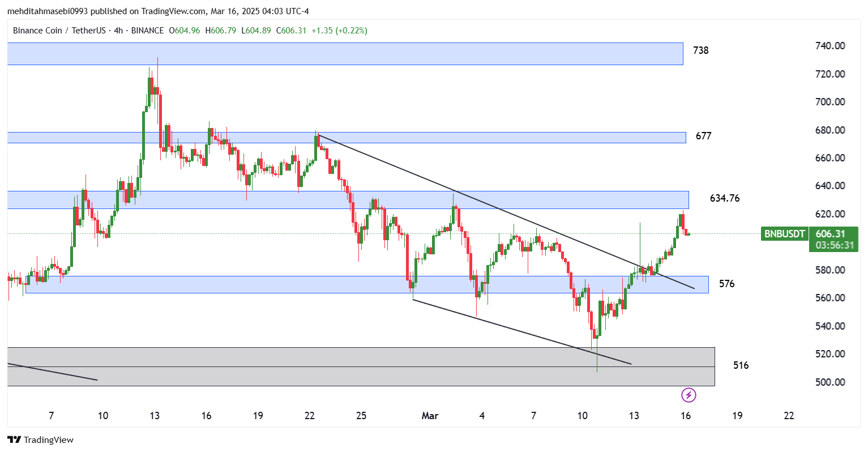The width and height of the screenshot is (868, 452).
Task: Click the 677 zone label
Action: point(703,136)
